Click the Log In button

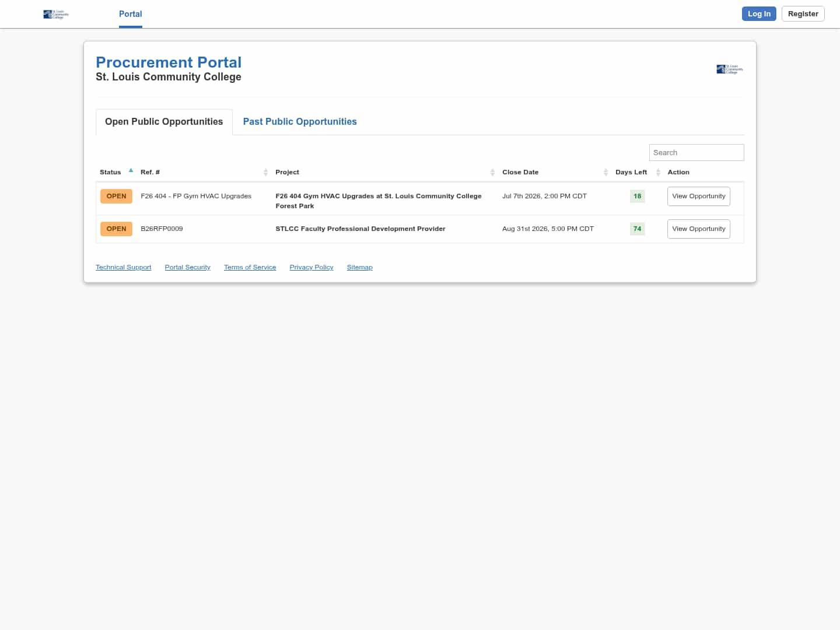coord(759,14)
